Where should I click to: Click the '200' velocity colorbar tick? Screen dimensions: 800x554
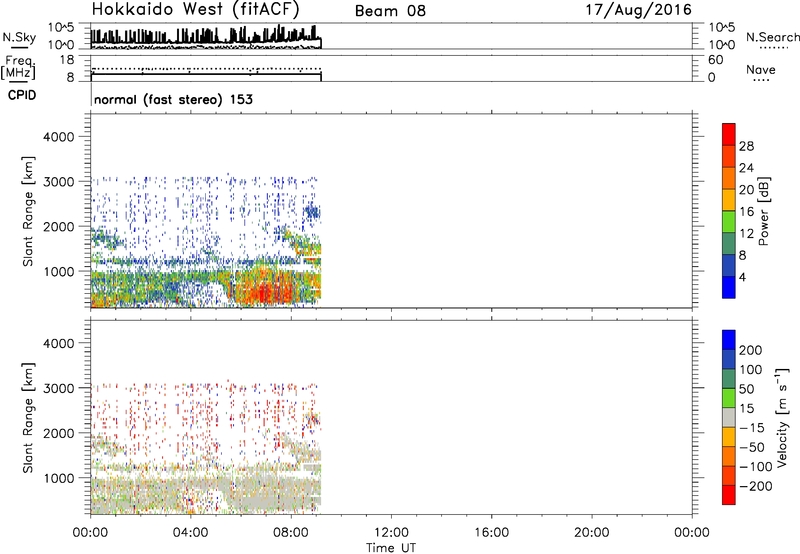coord(751,350)
